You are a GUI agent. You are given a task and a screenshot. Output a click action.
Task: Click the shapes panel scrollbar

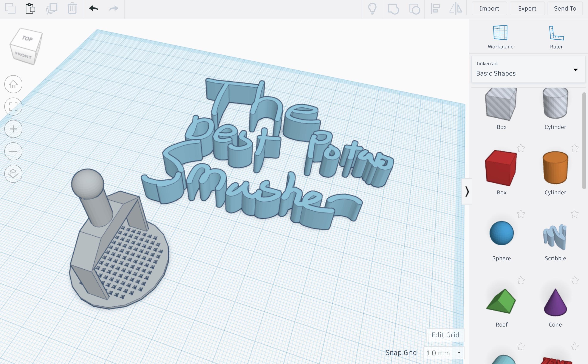(584, 141)
